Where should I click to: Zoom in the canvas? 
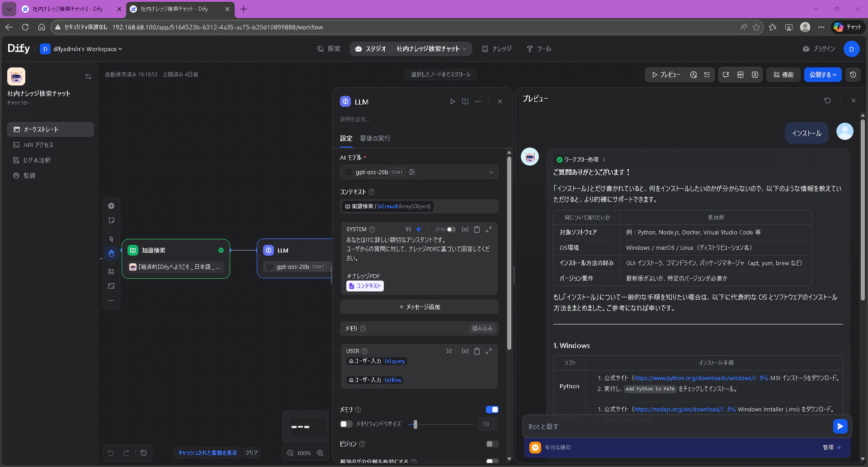tap(320, 453)
